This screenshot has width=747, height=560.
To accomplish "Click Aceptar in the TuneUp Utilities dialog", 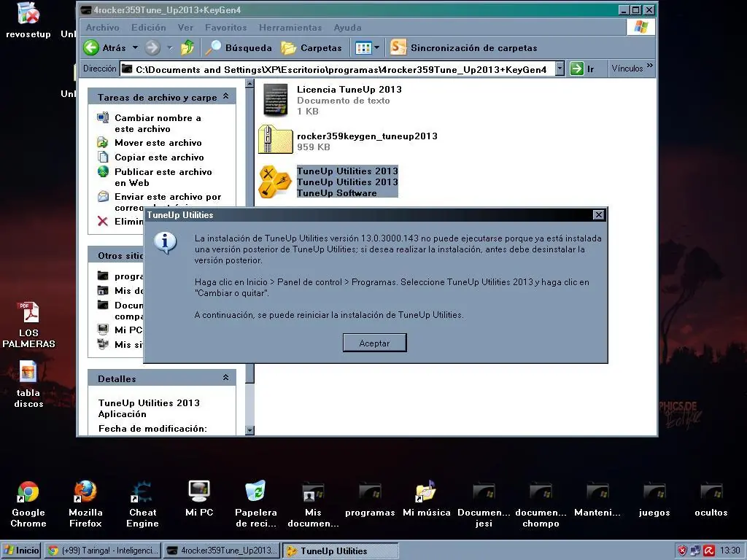I will 374,343.
